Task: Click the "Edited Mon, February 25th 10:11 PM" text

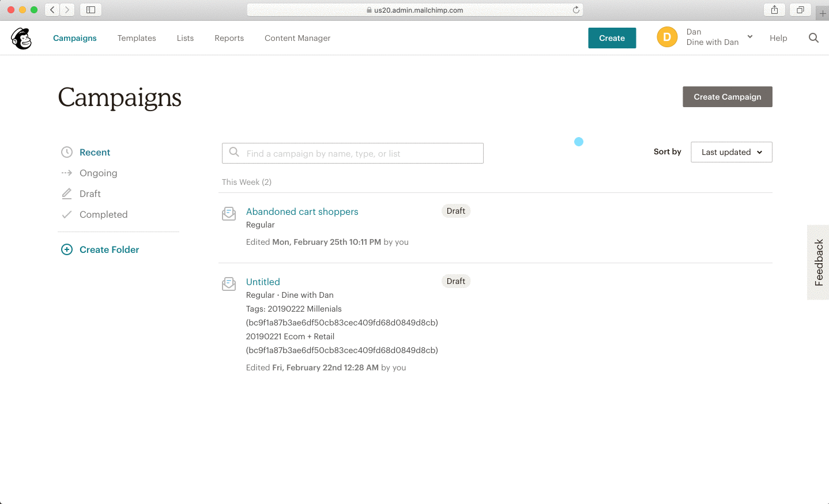Action: coord(314,242)
